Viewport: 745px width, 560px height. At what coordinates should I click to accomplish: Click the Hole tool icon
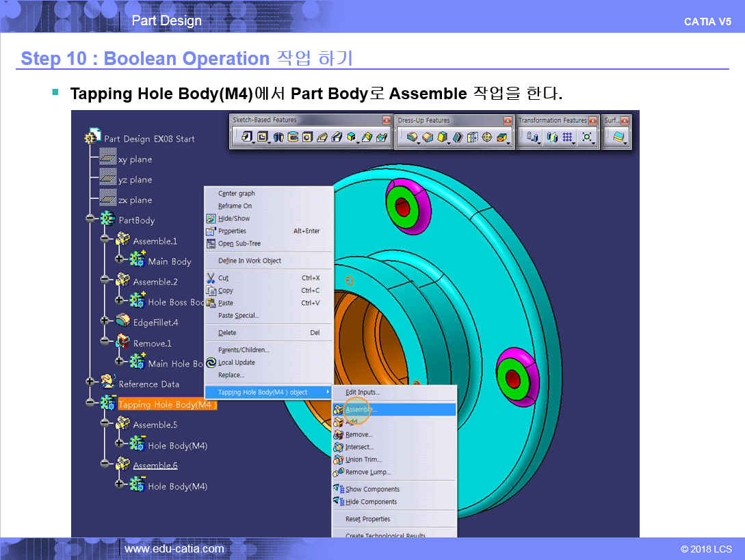click(307, 137)
